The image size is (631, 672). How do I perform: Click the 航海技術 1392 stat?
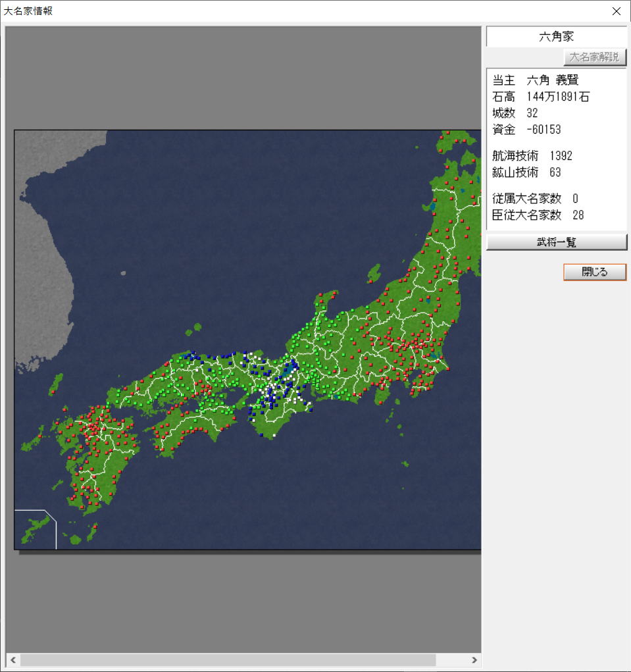pyautogui.click(x=532, y=156)
